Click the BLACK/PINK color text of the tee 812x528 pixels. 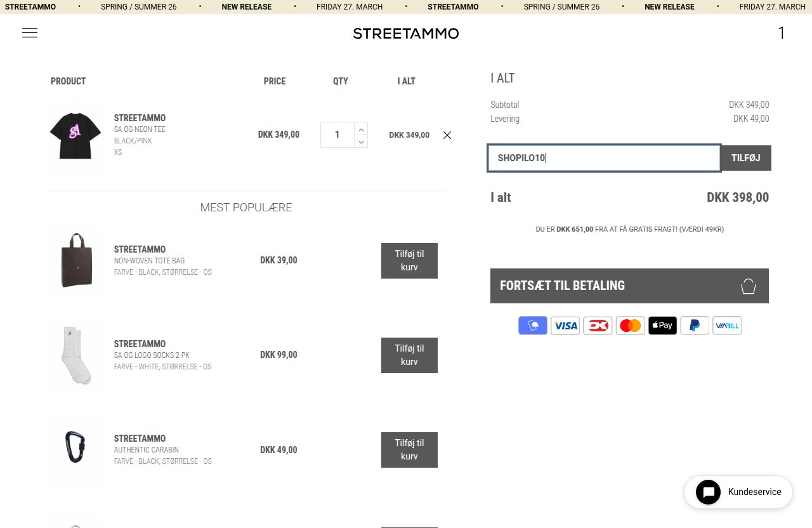[133, 141]
